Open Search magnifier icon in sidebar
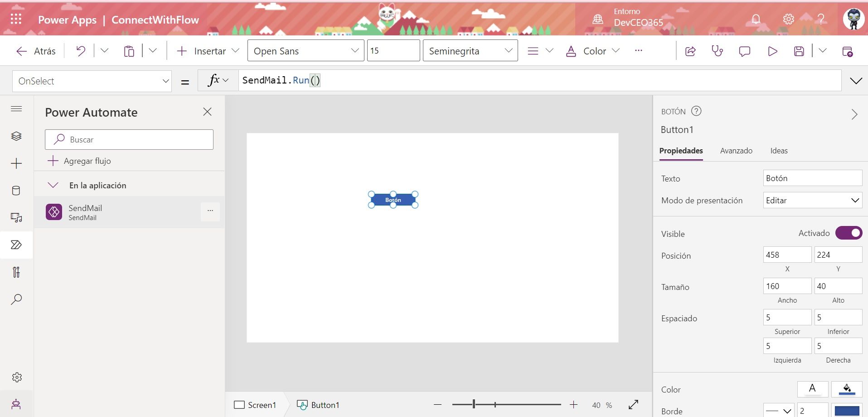The image size is (868, 417). tap(16, 299)
